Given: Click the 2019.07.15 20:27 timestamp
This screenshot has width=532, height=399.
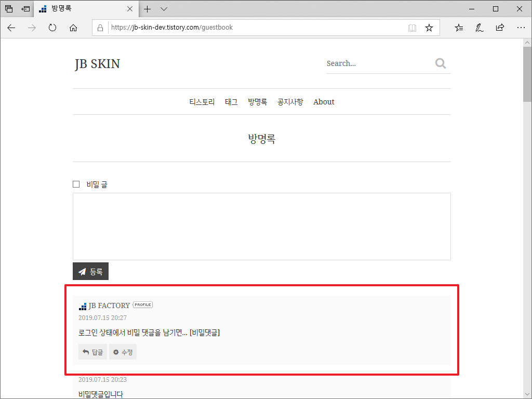Looking at the screenshot, I should point(102,318).
